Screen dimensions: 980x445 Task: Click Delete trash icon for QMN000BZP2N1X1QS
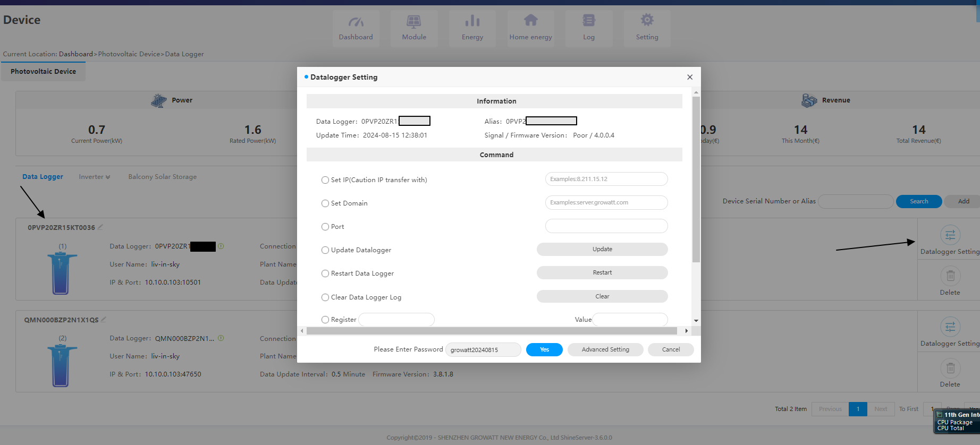pyautogui.click(x=950, y=368)
